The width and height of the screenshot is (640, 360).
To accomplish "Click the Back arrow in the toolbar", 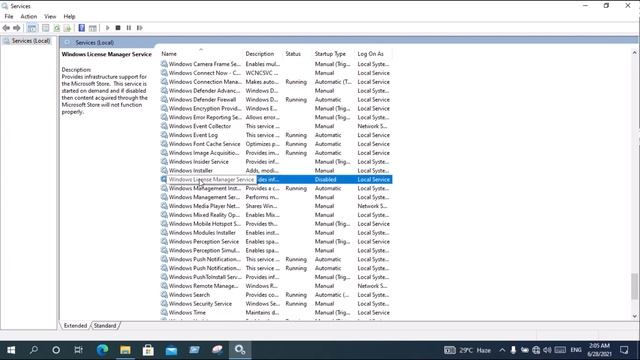I will (x=6, y=28).
